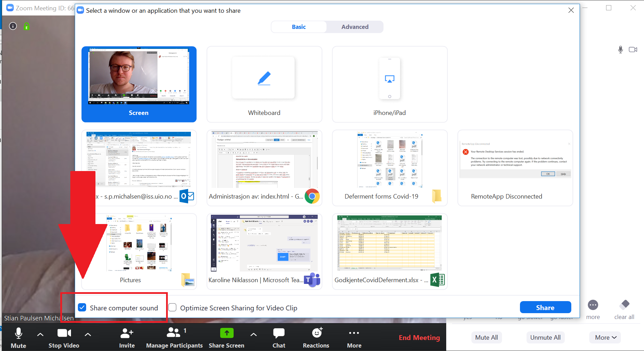
Task: Open the Chat panel
Action: 279,338
